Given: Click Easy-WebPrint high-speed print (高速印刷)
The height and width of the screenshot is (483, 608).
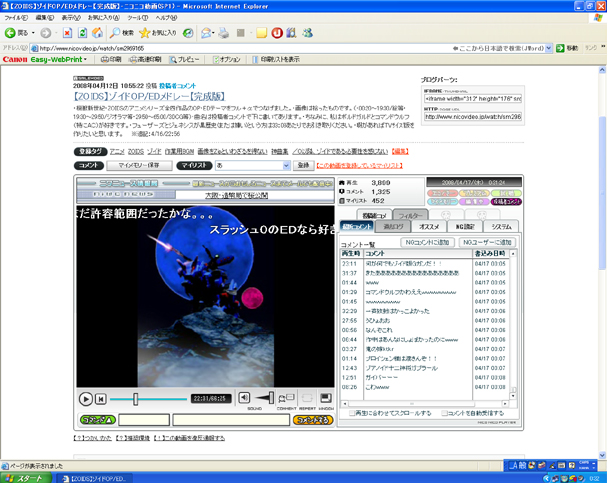Looking at the screenshot, I should (145, 59).
